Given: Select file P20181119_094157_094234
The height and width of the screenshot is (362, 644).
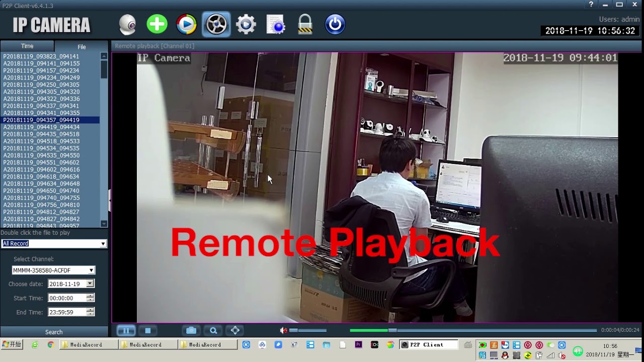Looking at the screenshot, I should (50, 70).
